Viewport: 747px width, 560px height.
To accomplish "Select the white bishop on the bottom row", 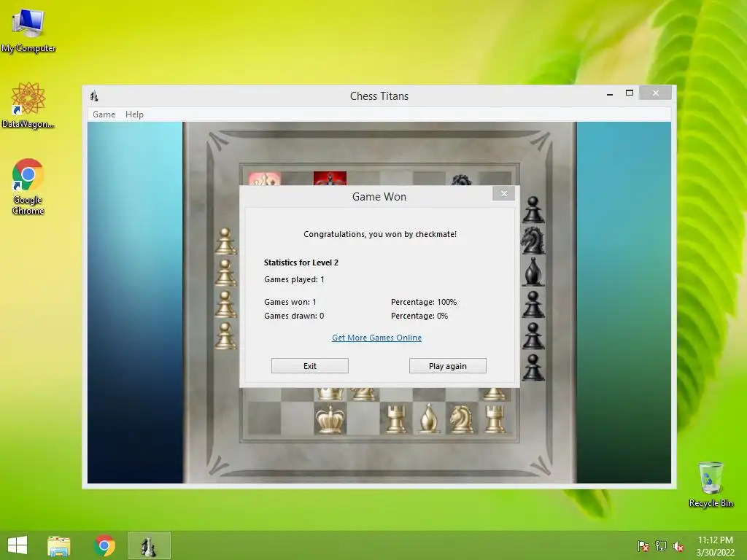I will (429, 419).
